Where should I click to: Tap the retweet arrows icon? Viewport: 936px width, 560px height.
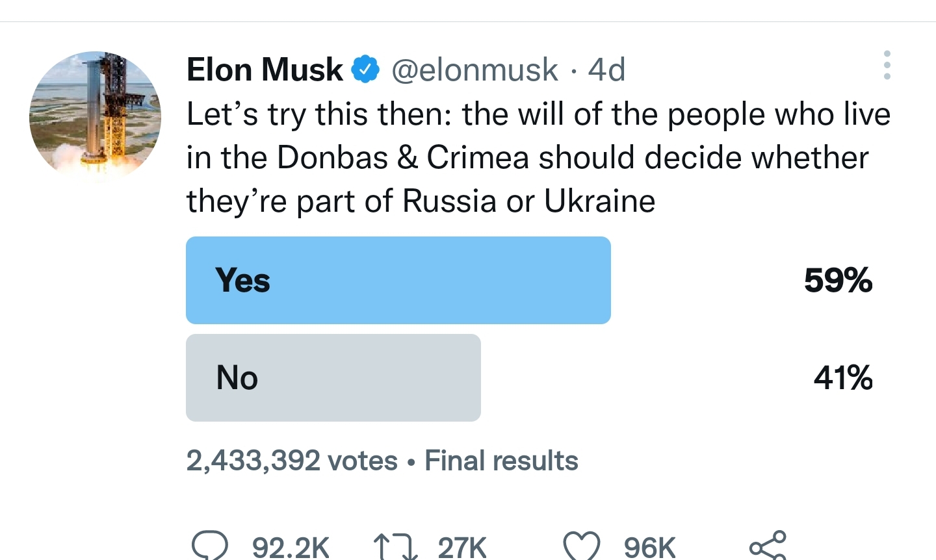pos(395,547)
